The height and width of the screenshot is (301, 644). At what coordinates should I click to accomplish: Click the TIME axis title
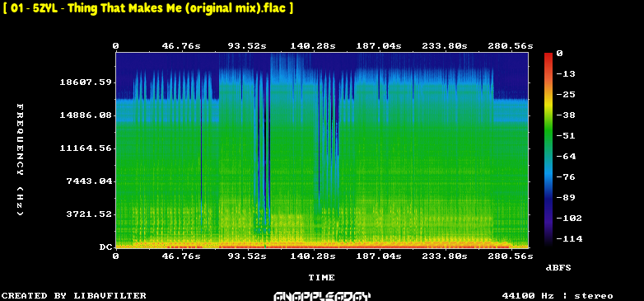[322, 278]
